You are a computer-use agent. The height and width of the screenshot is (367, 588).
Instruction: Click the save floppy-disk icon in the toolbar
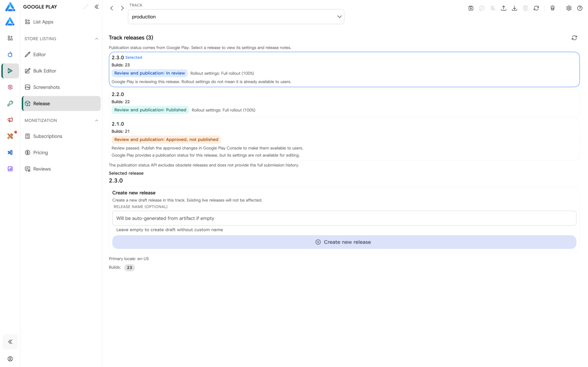(x=471, y=8)
